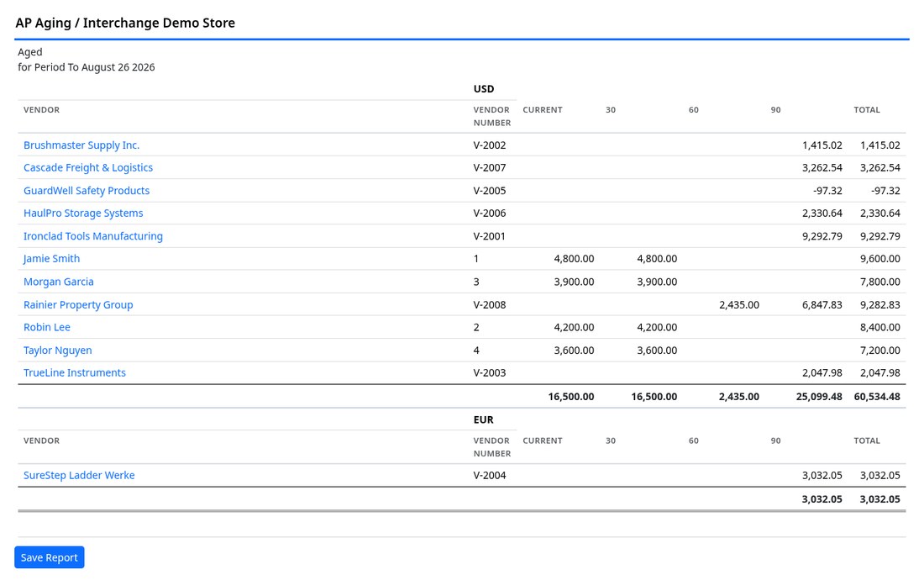Click Rainier's total 9,282.83
This screenshot has height=580, width=924.
(879, 305)
